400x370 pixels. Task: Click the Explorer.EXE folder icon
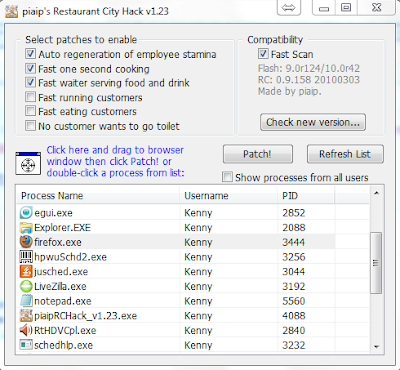coord(26,227)
